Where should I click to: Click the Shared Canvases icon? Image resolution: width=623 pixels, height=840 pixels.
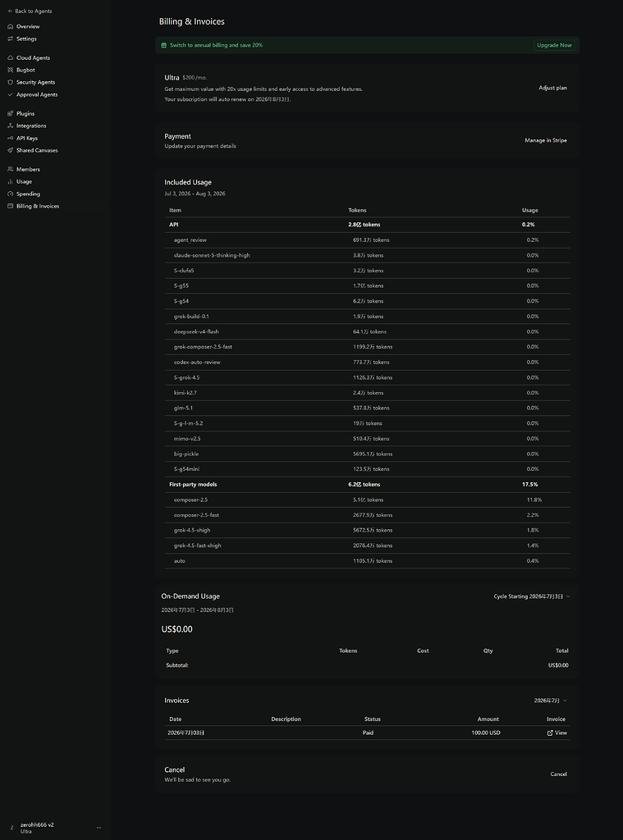click(x=10, y=151)
